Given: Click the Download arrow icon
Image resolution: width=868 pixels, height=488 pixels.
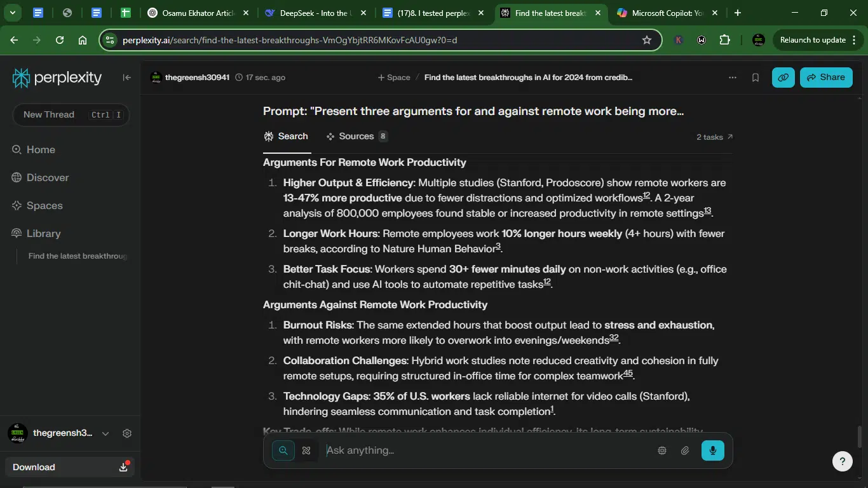Looking at the screenshot, I should coord(123,467).
